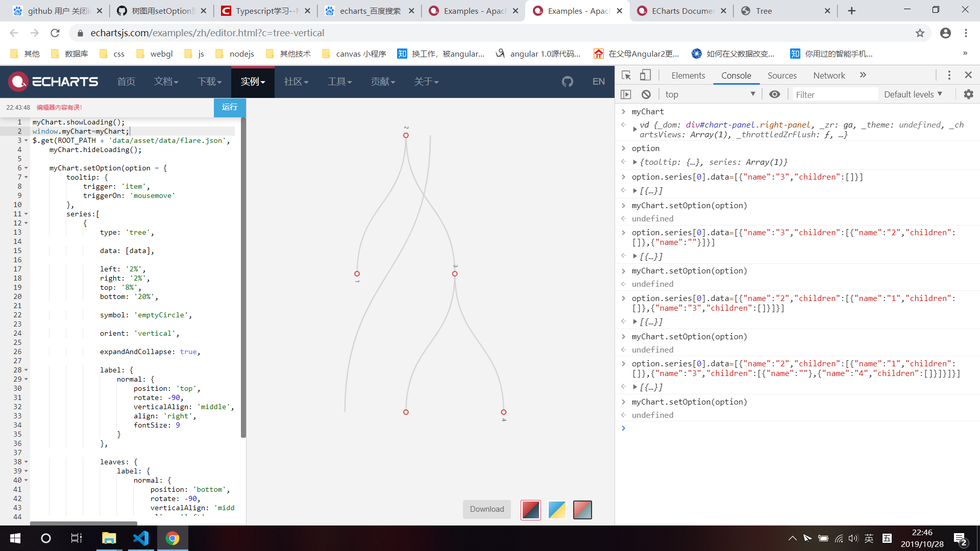The image size is (980, 551).
Task: Show console sidebar icon
Action: (x=626, y=94)
